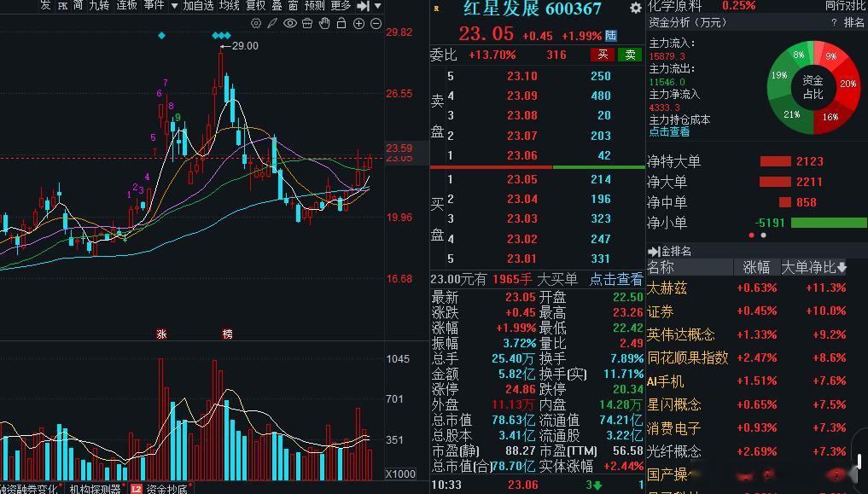
Task: Zoom out with the minus circle icon
Action: coord(376,23)
